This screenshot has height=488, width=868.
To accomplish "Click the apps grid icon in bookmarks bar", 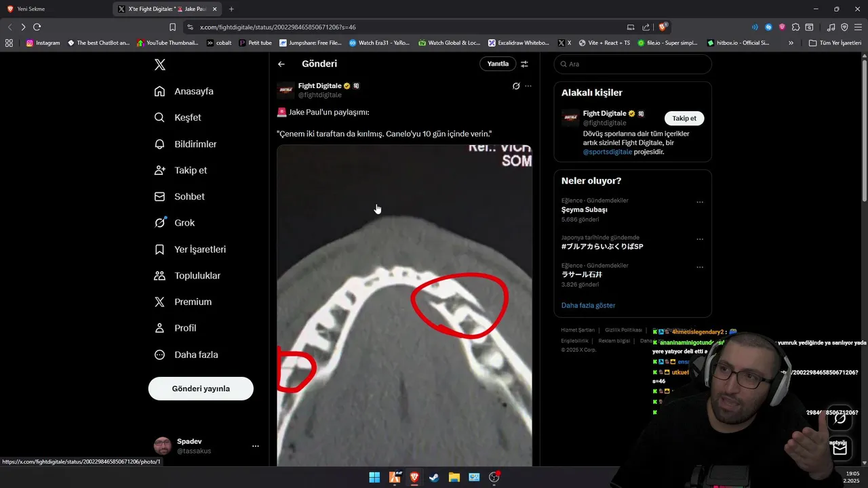I will coord(9,43).
